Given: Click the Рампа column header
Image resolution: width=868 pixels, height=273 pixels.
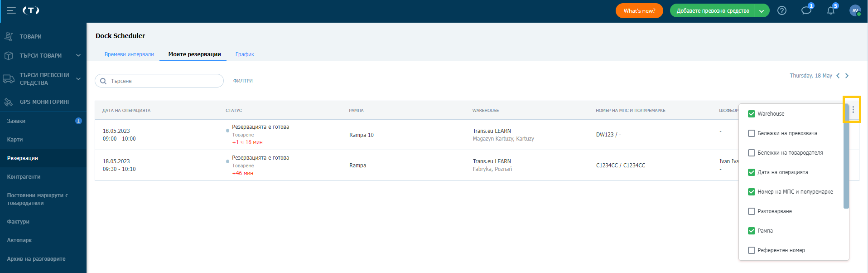Looking at the screenshot, I should pyautogui.click(x=356, y=111).
